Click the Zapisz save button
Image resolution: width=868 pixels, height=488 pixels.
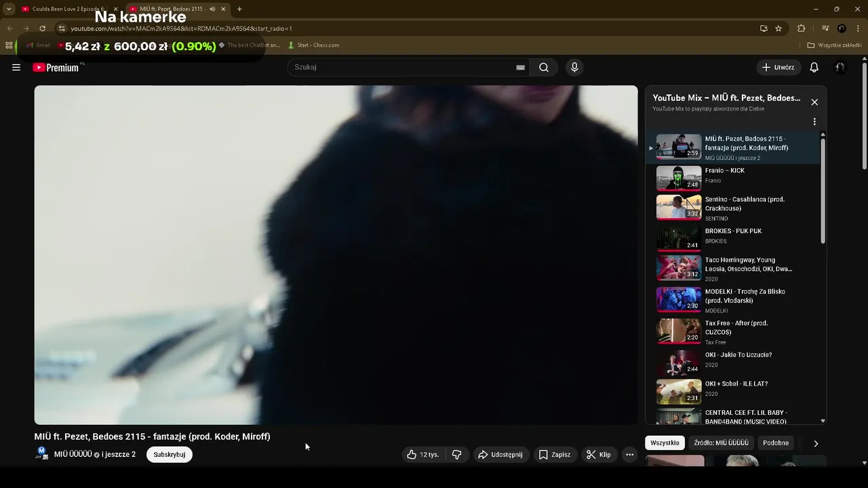coord(554,455)
